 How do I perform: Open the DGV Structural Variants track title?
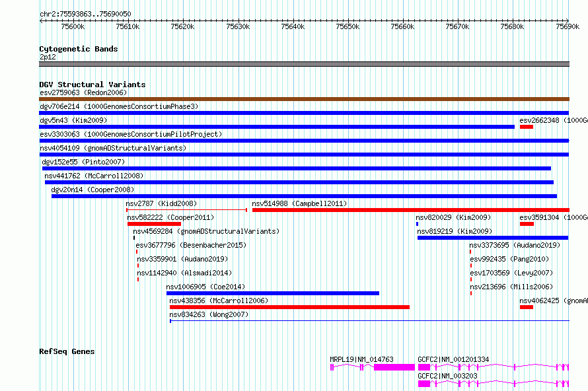tap(92, 85)
